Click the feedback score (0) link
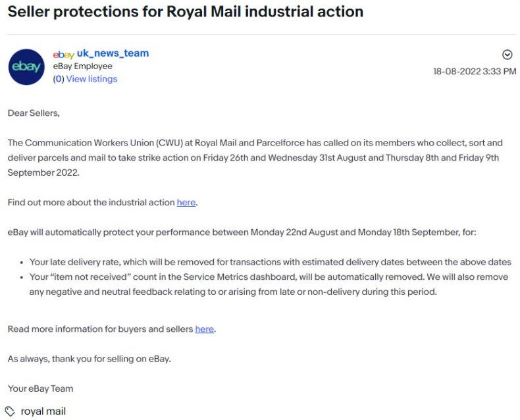Screen dimensions: 520x420 59,79
